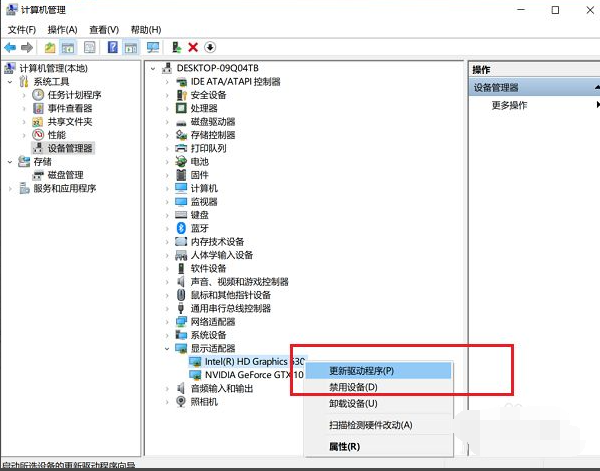
Task: Select 属性(R) in the context menu
Action: 344,445
